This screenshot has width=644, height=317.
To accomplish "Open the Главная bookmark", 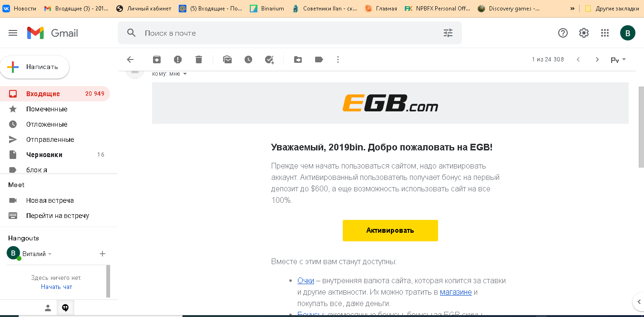I will pos(381,9).
